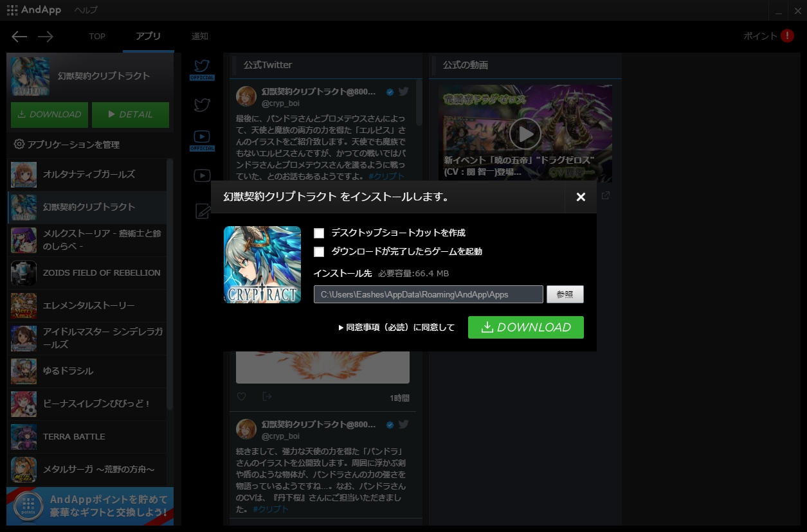The image size is (807, 532).
Task: Close the install dialog
Action: [581, 197]
